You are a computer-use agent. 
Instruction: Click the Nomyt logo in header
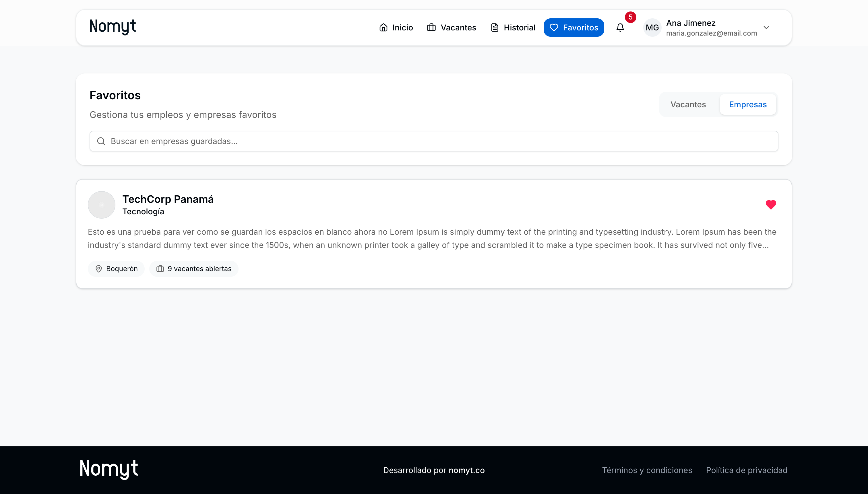(112, 27)
